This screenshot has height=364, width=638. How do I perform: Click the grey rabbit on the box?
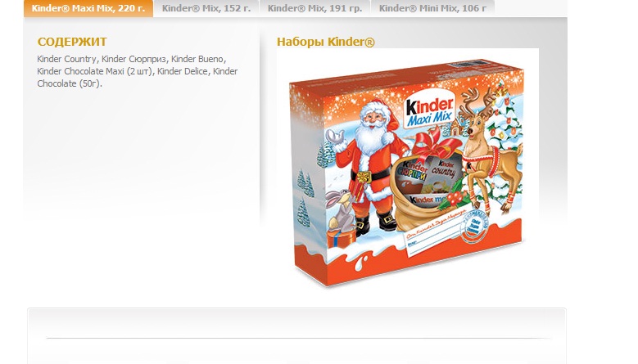click(x=342, y=211)
